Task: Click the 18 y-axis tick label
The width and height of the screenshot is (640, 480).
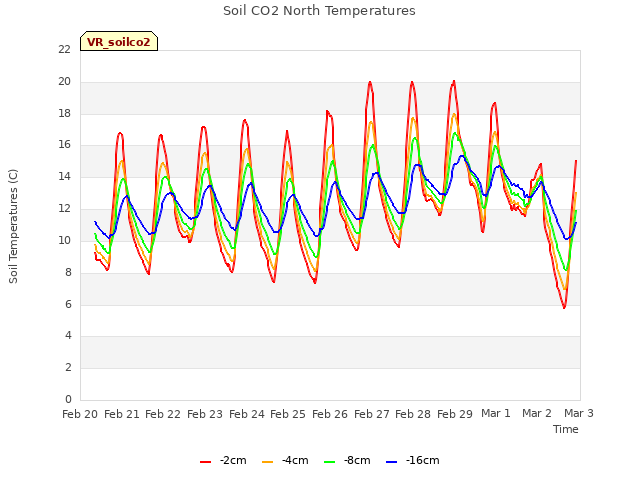Action: pyautogui.click(x=64, y=113)
